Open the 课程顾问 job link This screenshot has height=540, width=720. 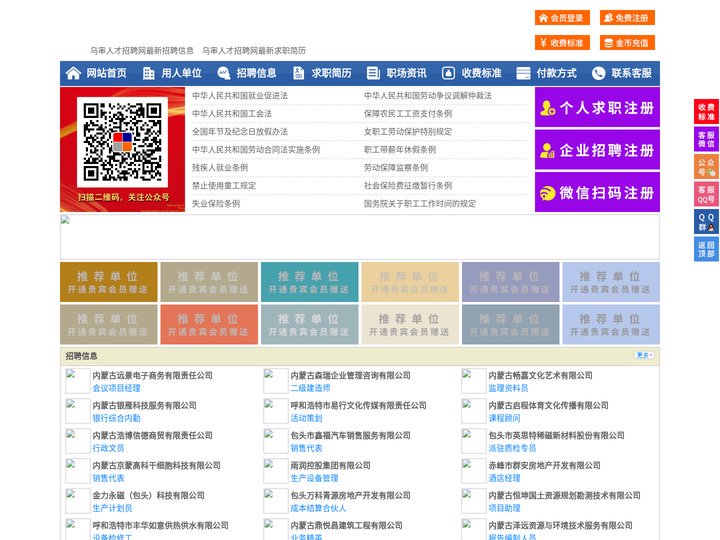pos(504,418)
